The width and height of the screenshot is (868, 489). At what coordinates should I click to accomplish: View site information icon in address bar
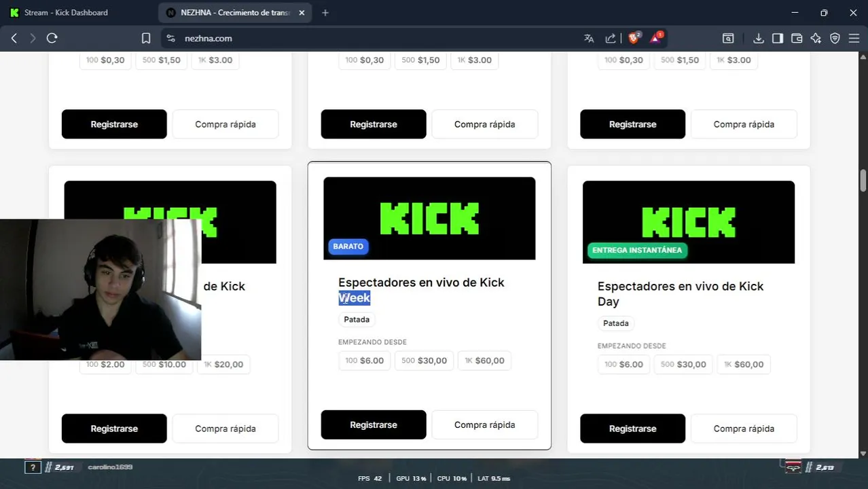[x=170, y=39]
